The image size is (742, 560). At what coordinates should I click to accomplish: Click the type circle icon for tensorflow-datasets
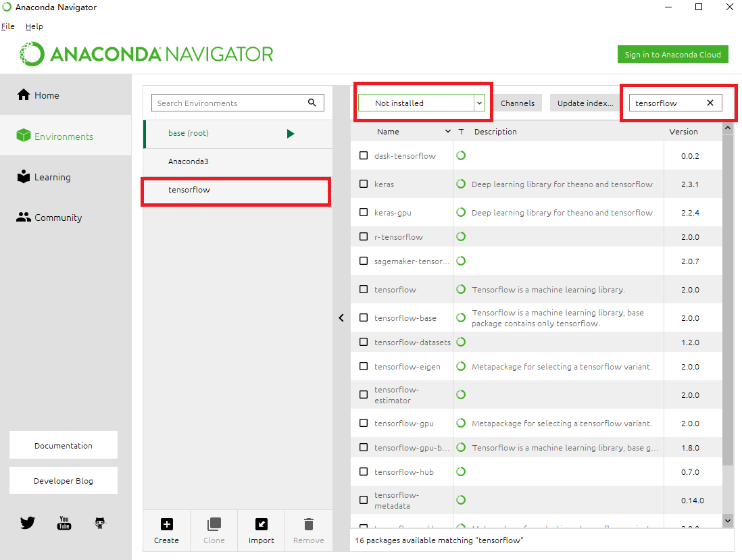click(x=461, y=342)
